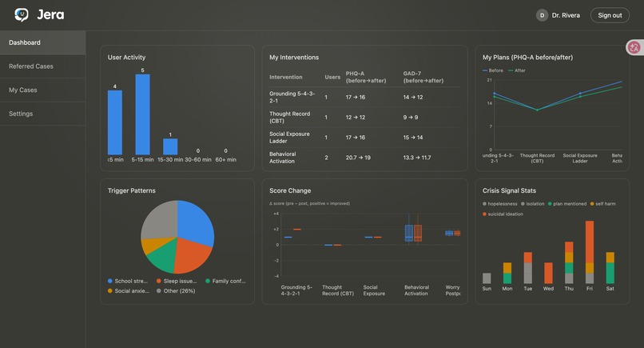Click the Jera brand name text

50,15
